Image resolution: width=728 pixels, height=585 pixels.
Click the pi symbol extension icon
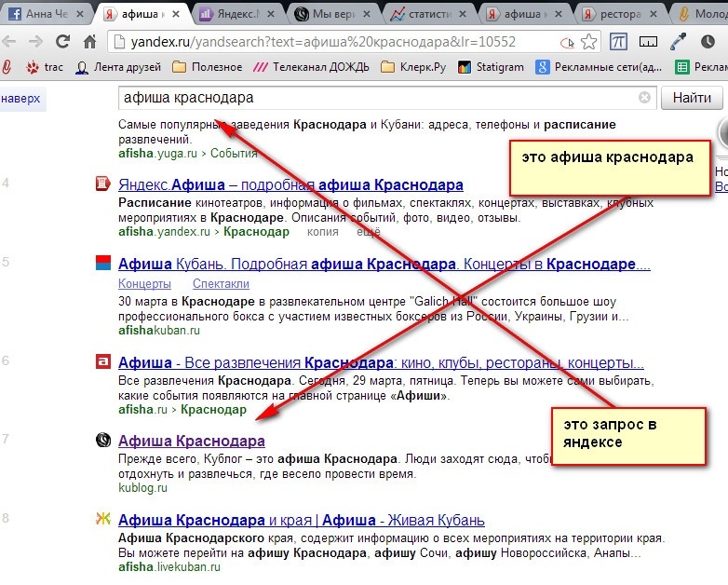coord(618,42)
